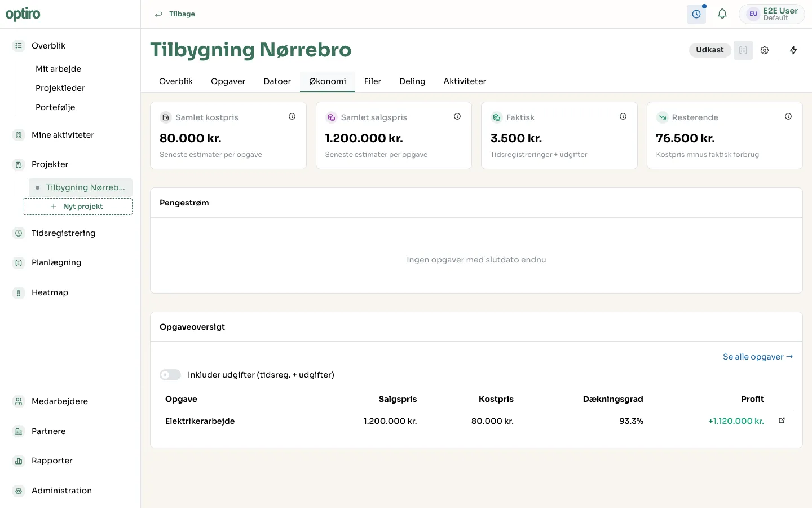
Task: Open Portefølje in sidebar
Action: (55, 107)
